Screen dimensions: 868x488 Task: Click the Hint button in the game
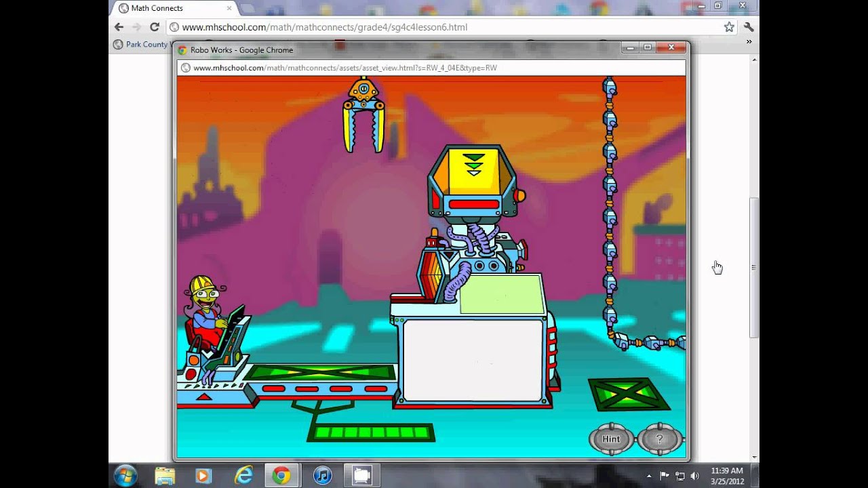611,439
